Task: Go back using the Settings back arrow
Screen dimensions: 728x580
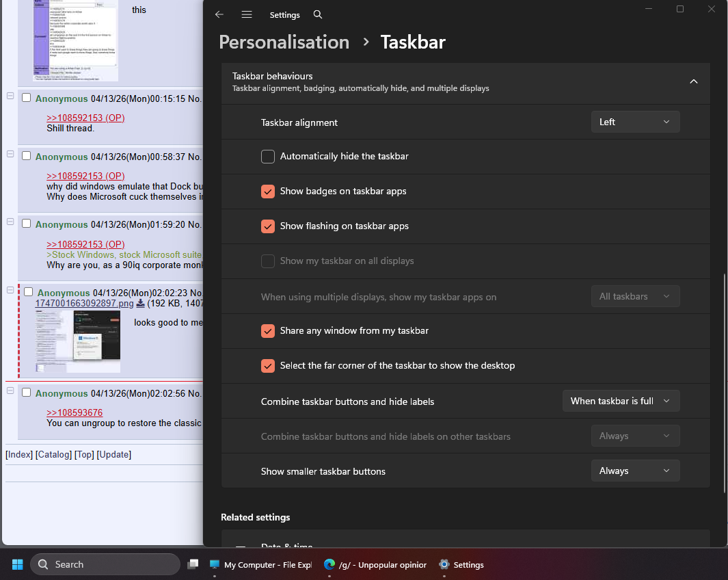Action: pos(219,15)
